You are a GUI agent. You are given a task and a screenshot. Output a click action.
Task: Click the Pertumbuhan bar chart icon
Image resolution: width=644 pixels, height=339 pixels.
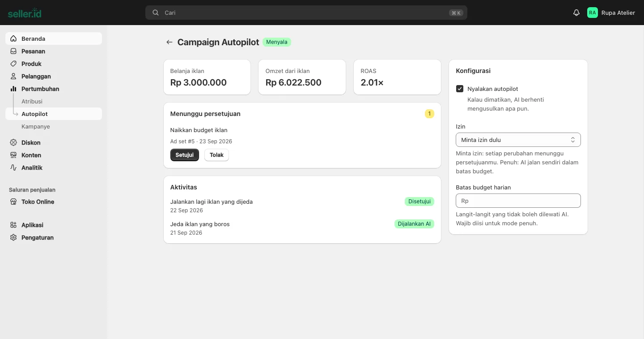13,89
